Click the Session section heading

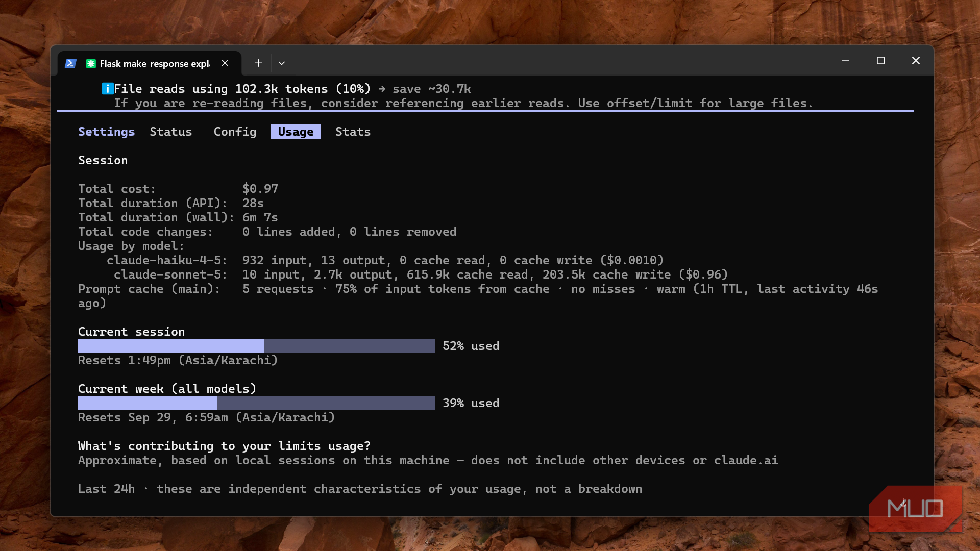click(x=103, y=160)
